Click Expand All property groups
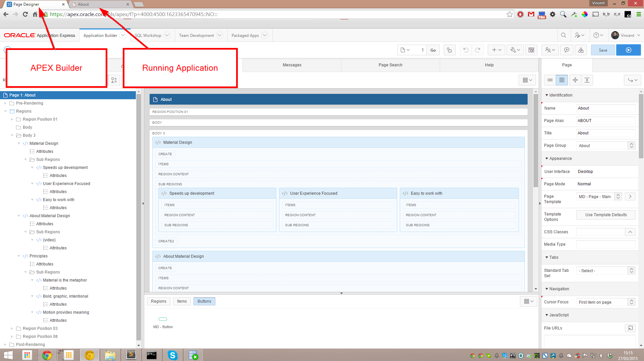 tap(587, 80)
